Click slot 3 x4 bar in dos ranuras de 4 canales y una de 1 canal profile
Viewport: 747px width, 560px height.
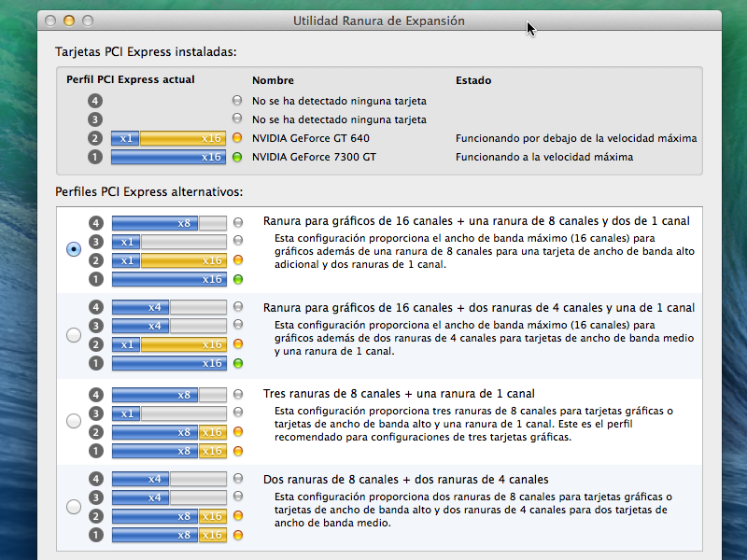coord(169,326)
